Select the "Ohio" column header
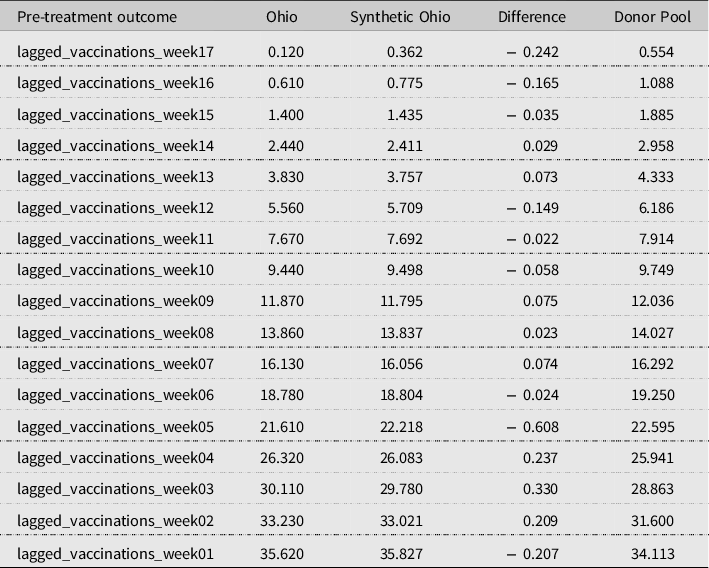Viewport: 709px width, 568px height. (282, 17)
